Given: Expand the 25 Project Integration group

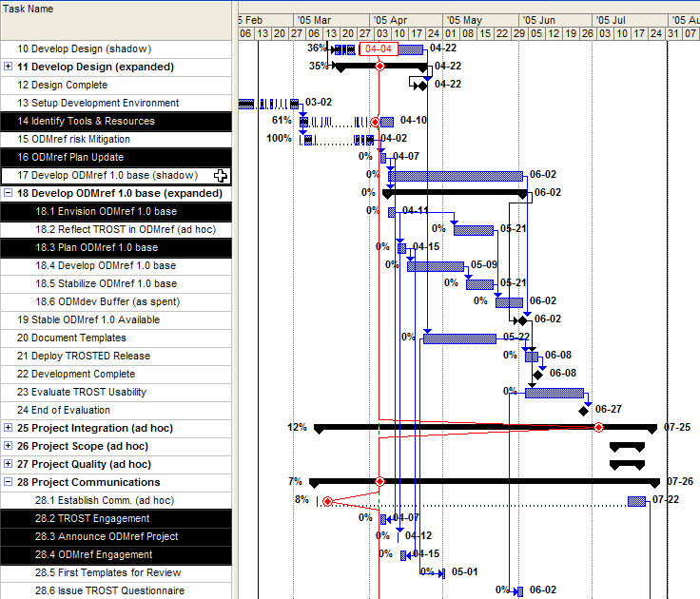Looking at the screenshot, I should (x=9, y=428).
